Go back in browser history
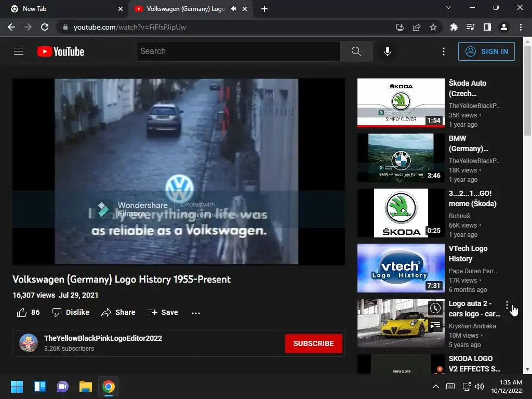 coord(11,27)
